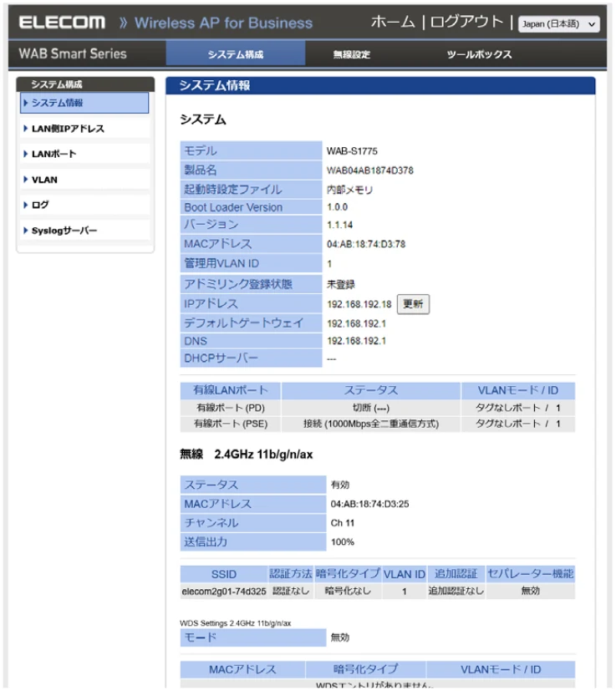Click システム情報 panel title bar
Viewport: 616px width, 691px height.
380,85
